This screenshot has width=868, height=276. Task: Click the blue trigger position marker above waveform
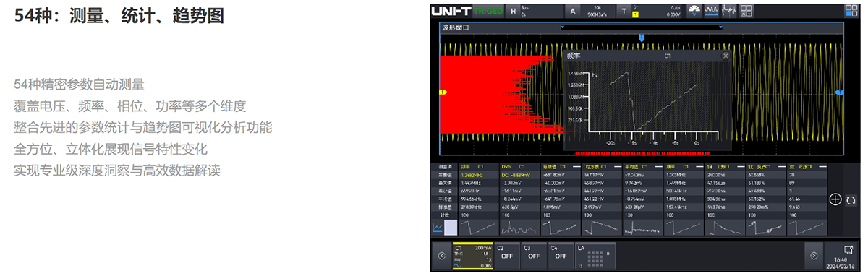point(641,36)
